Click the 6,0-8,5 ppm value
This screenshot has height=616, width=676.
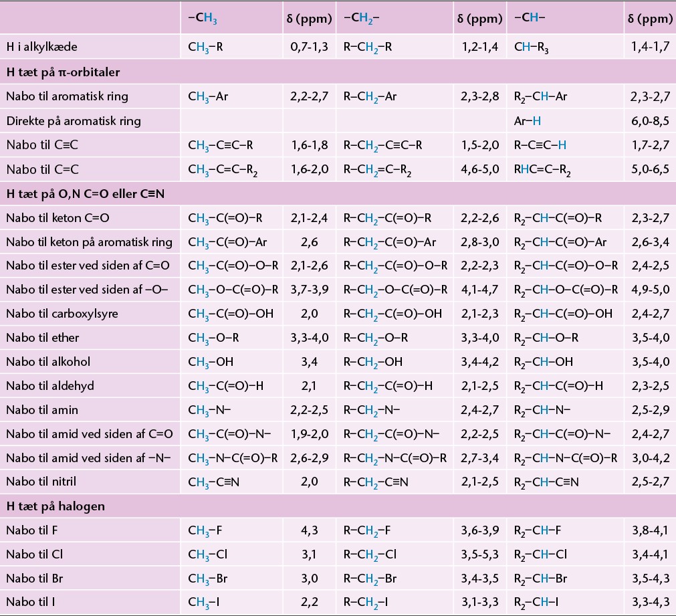coord(650,121)
